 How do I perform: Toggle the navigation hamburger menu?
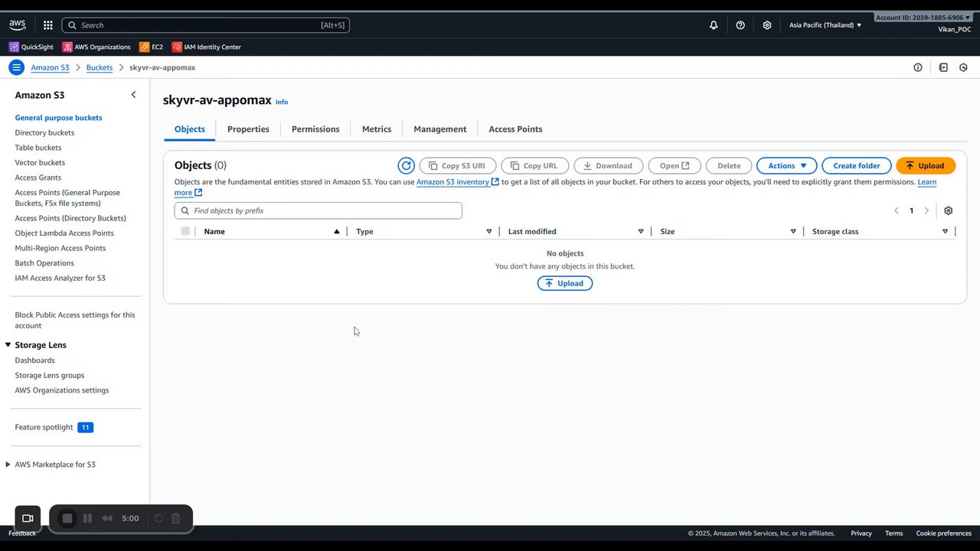pyautogui.click(x=16, y=67)
